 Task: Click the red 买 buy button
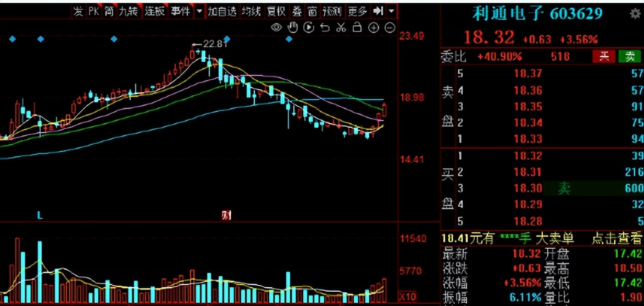604,56
